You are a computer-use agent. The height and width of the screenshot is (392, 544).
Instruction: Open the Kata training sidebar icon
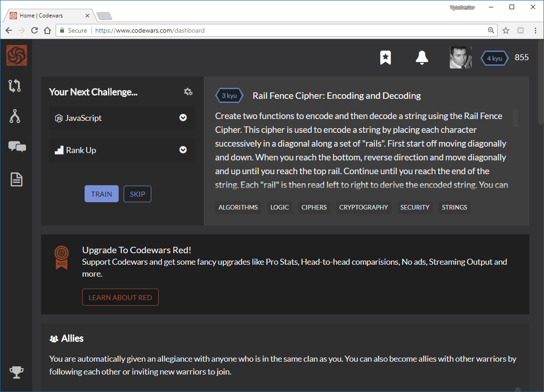click(x=15, y=85)
